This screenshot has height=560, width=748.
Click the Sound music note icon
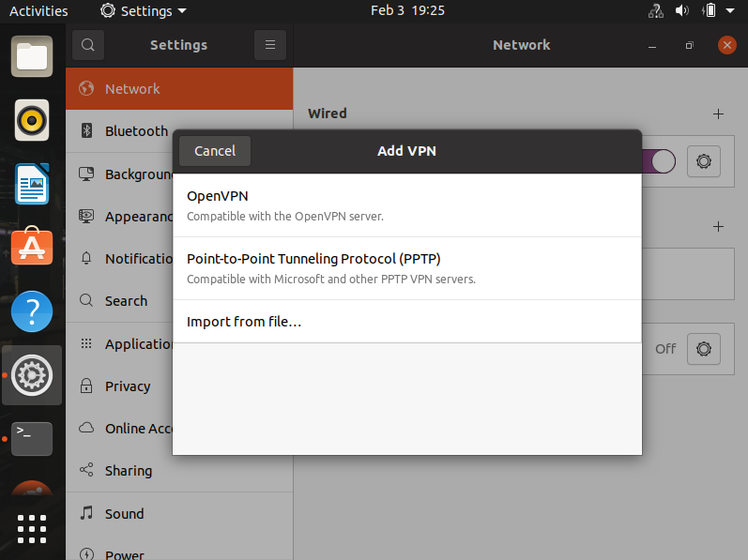[x=86, y=513]
